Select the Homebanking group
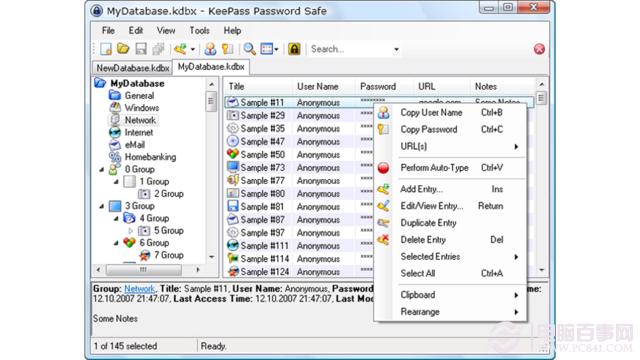640x360 pixels. click(x=150, y=157)
